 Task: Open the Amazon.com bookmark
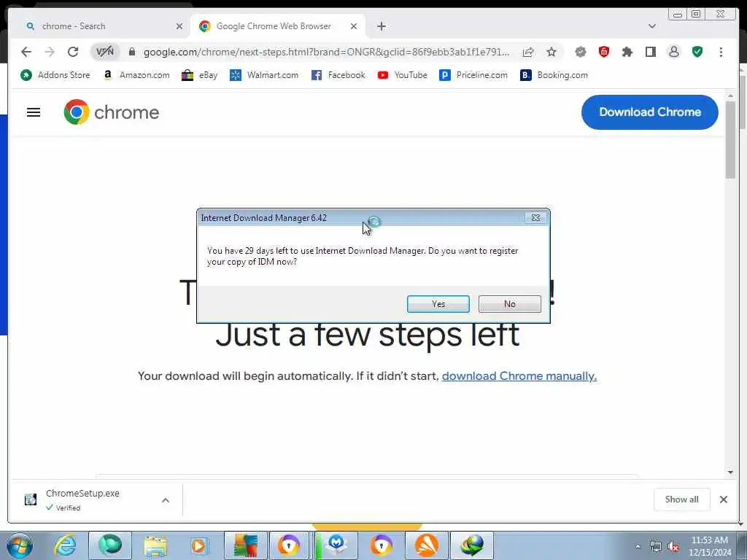pos(136,75)
